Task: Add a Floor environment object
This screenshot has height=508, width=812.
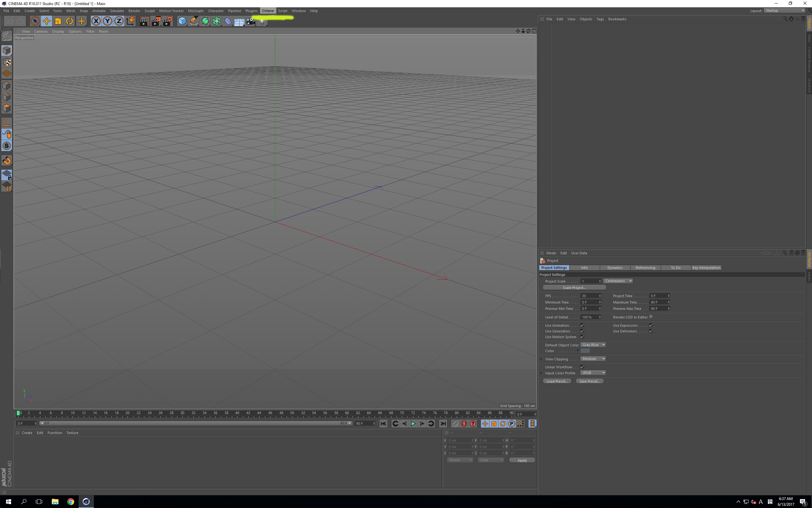Action: pos(239,21)
